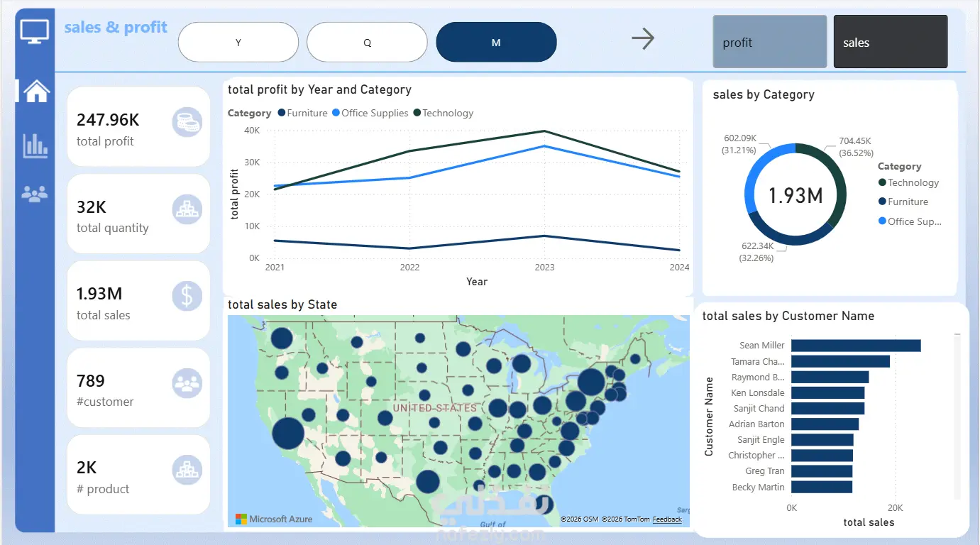Click the customer chart vertical scrollbar
The height and width of the screenshot is (545, 980).
tap(957, 415)
